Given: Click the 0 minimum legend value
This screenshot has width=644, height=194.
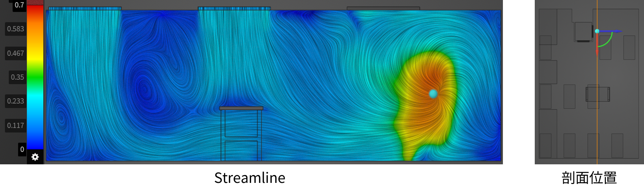Looking at the screenshot, I should [22, 149].
